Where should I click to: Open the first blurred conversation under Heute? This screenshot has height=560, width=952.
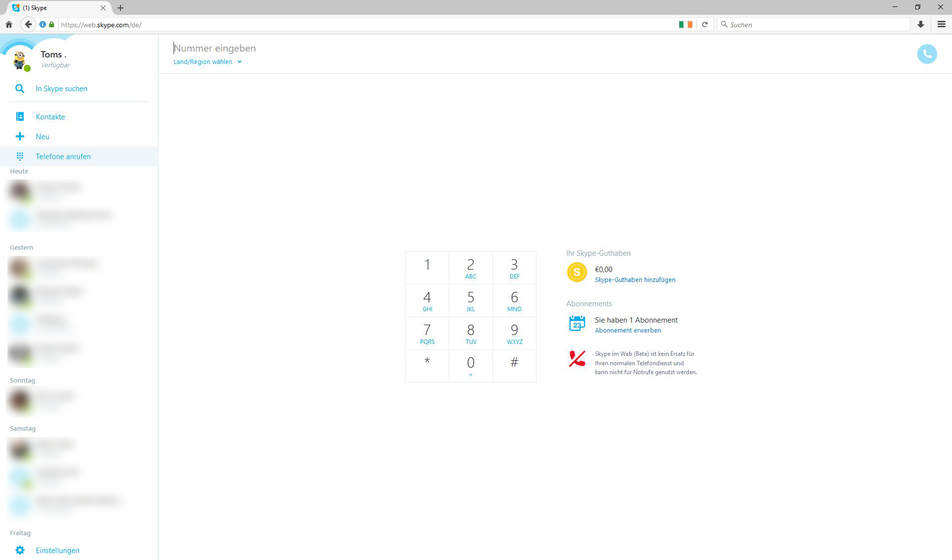(79, 192)
